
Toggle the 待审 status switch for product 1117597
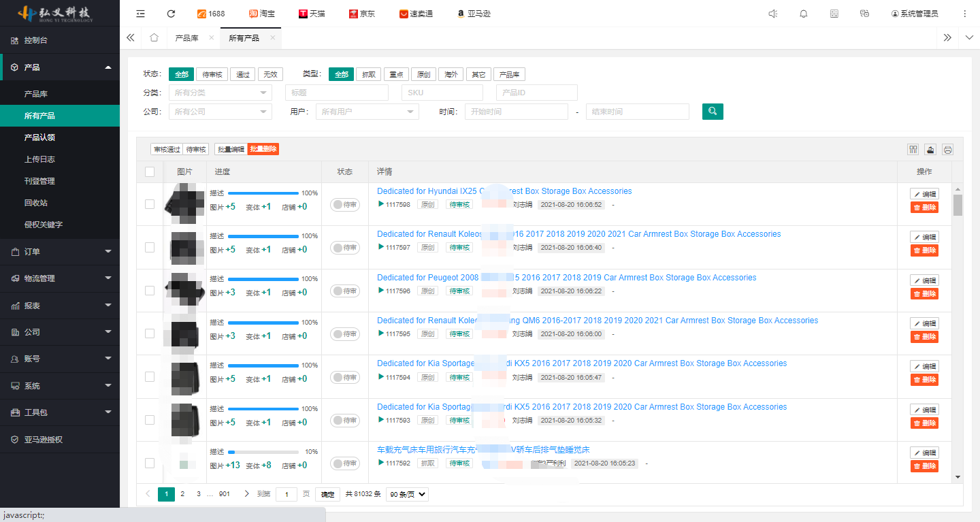345,248
